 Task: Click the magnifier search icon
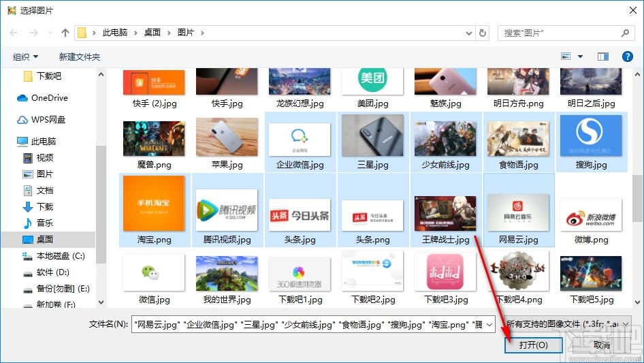pyautogui.click(x=625, y=33)
